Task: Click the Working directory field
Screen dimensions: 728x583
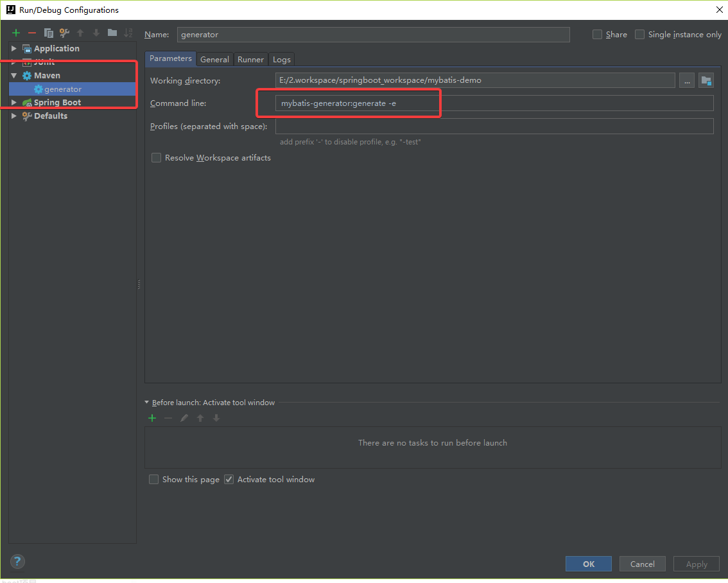Action: [x=475, y=80]
